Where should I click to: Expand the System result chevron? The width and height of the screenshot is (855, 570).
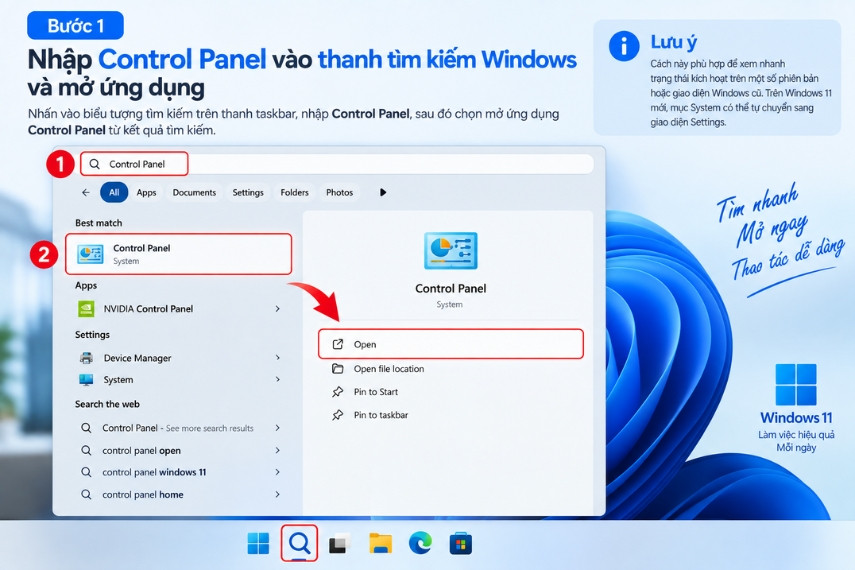(278, 380)
